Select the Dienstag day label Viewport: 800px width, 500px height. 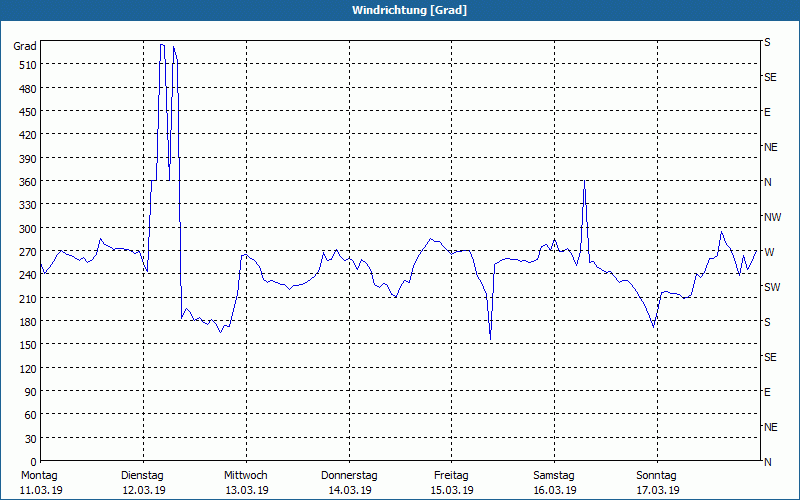point(142,476)
